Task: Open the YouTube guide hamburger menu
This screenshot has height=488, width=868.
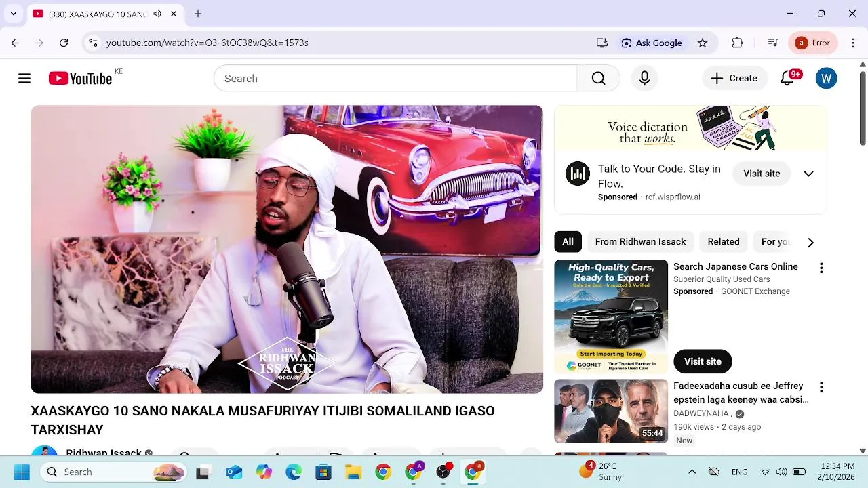Action: pyautogui.click(x=24, y=79)
